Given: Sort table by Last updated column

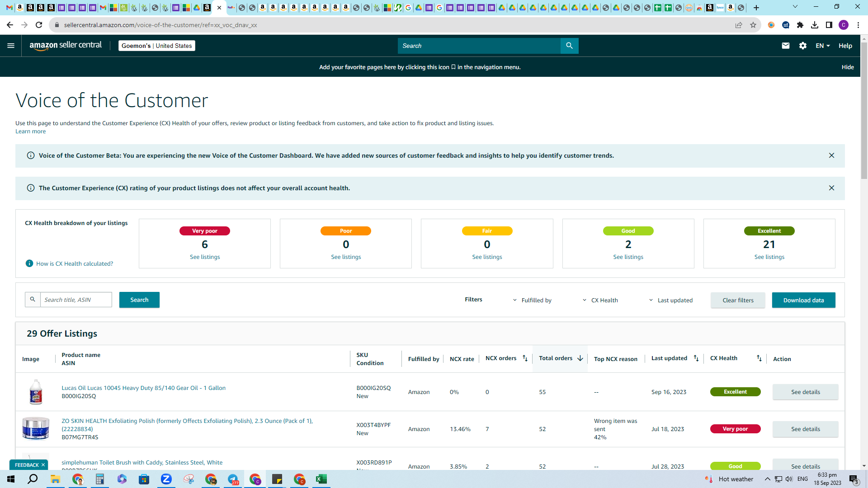Looking at the screenshot, I should (x=696, y=358).
